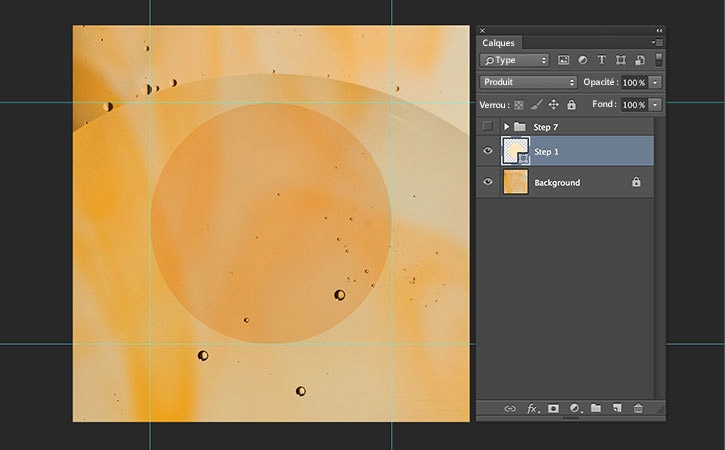Open the Opacité slider dropdown arrow
Viewport: 725px width, 450px height.
click(655, 82)
